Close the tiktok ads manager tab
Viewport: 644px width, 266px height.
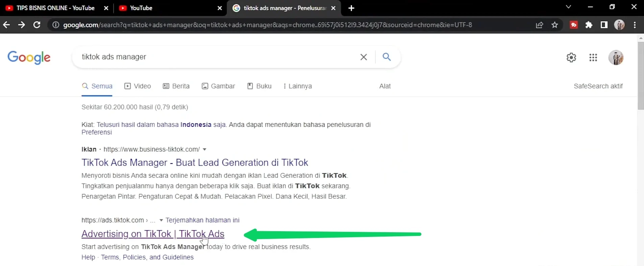(x=333, y=8)
